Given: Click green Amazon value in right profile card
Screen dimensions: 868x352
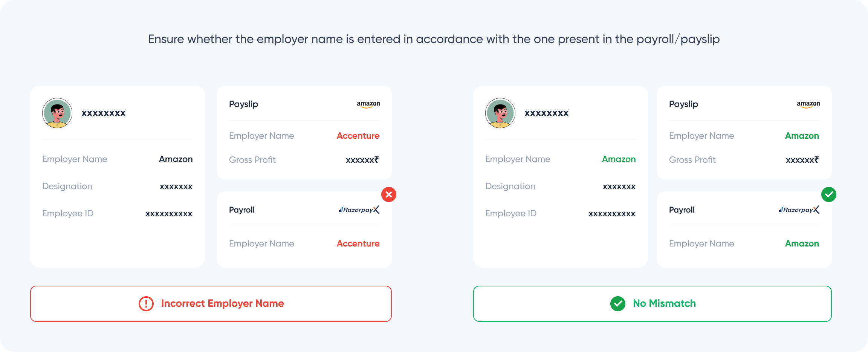Looking at the screenshot, I should (619, 159).
